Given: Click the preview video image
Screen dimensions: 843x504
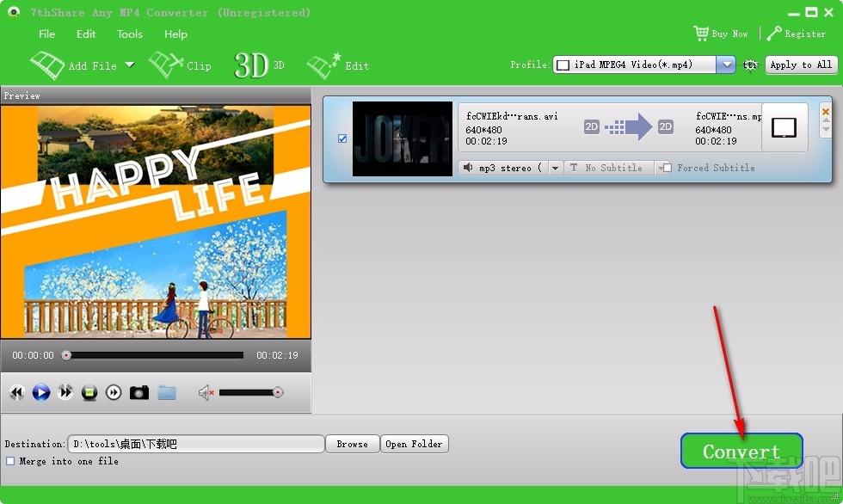Looking at the screenshot, I should (x=156, y=222).
